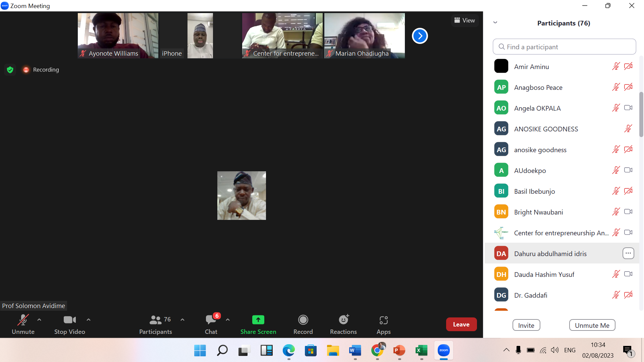Image resolution: width=644 pixels, height=362 pixels.
Task: Open PowerPoint from the taskbar
Action: pyautogui.click(x=399, y=351)
